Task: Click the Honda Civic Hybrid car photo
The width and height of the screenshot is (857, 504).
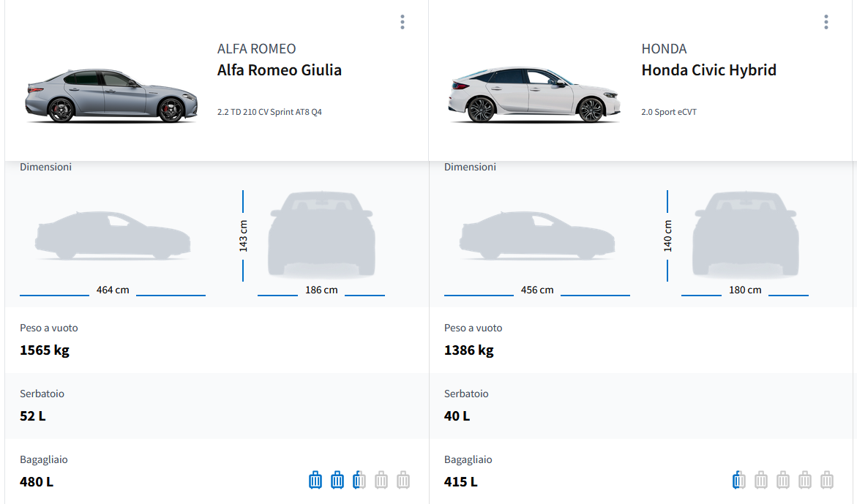Action: (x=534, y=95)
